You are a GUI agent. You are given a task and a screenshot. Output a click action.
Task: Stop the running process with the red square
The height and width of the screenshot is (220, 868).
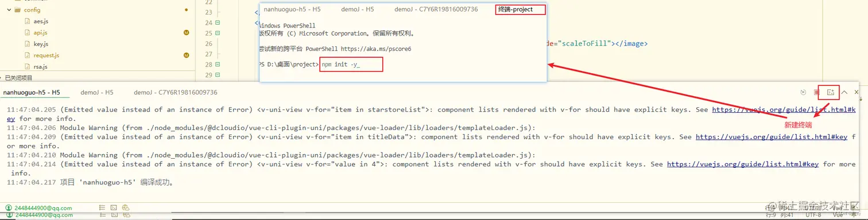[816, 92]
